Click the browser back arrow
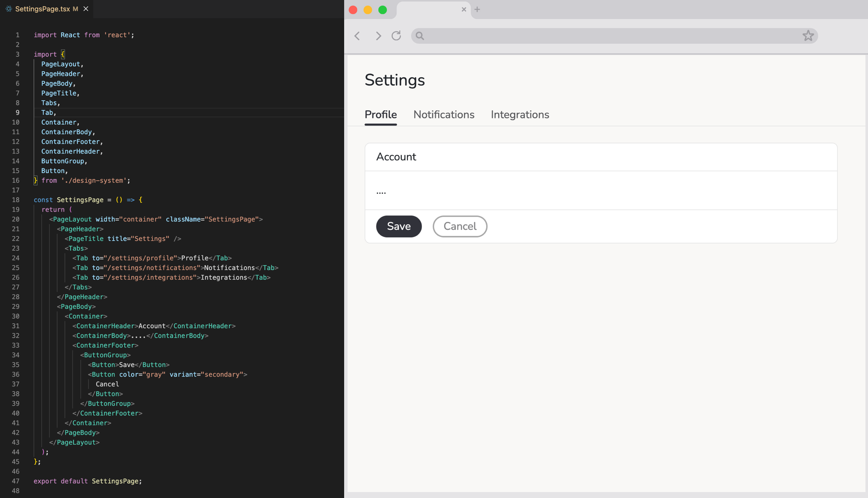Viewport: 868px width, 498px height. 357,36
